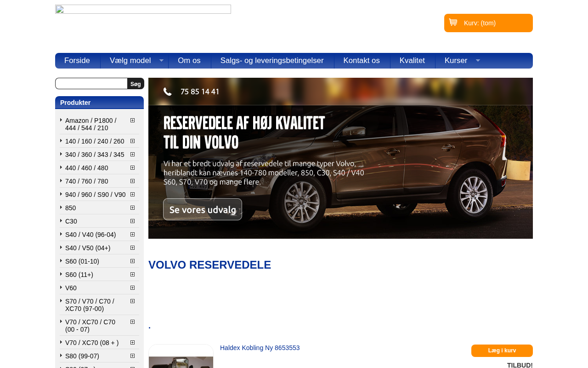Open the Haldex Kobling product thumbnail
The height and width of the screenshot is (368, 588).
(181, 356)
